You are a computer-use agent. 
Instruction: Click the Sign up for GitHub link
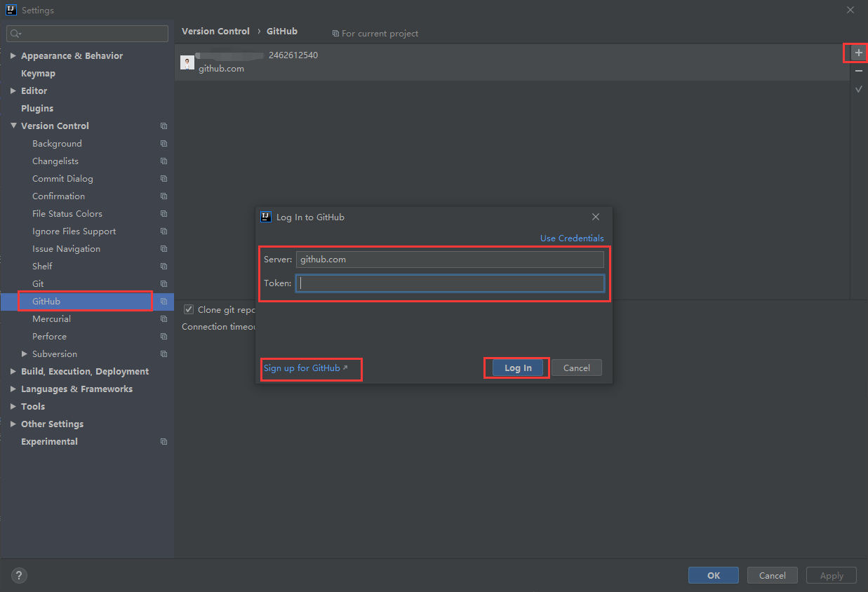point(305,368)
